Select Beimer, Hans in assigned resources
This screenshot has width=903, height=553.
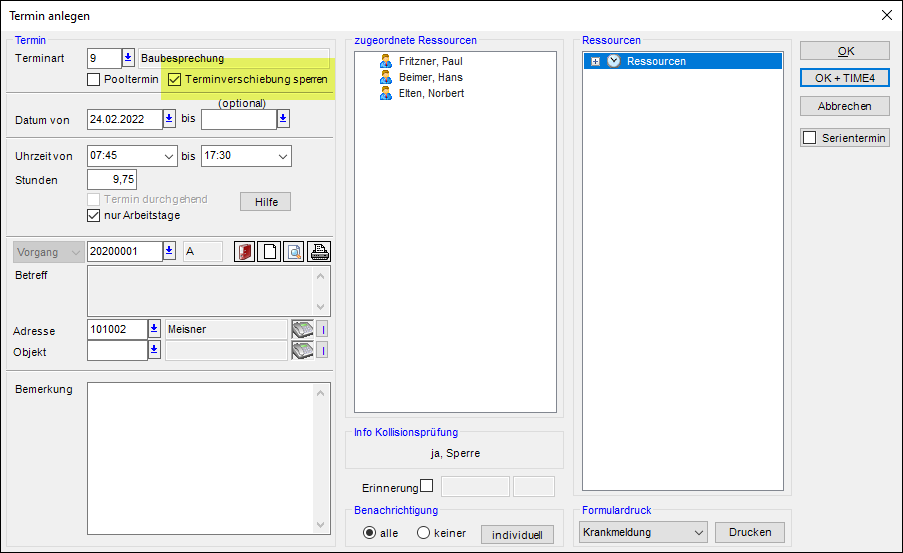tap(430, 77)
